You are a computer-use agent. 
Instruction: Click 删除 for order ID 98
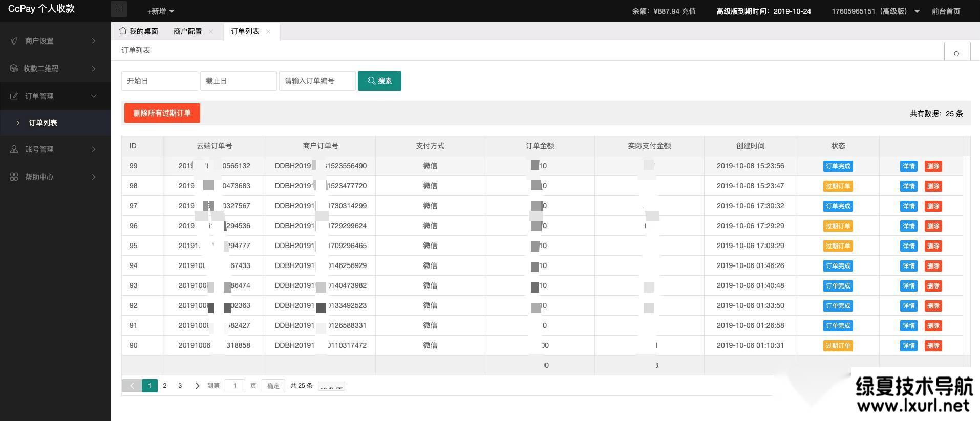(933, 186)
